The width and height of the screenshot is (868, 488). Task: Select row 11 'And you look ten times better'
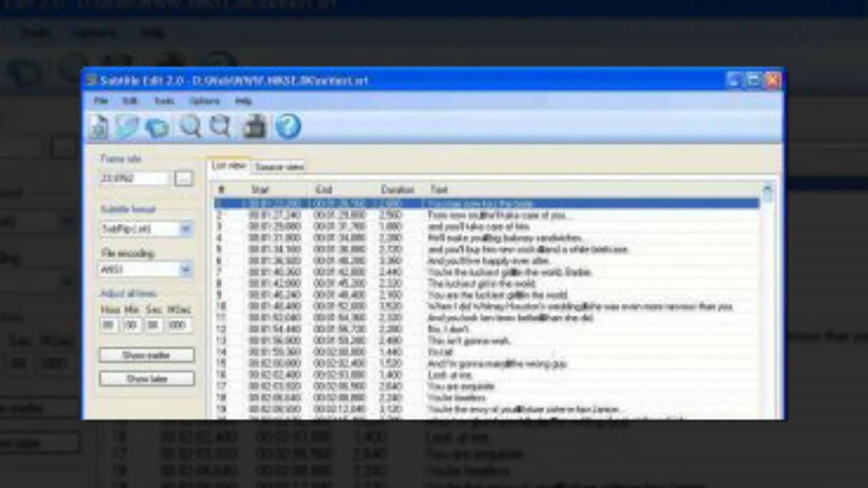click(486, 318)
